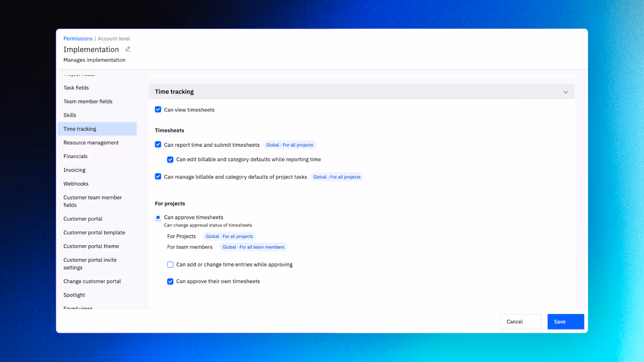Viewport: 644px width, 362px height.
Task: Click the Implementation role title
Action: [91, 49]
